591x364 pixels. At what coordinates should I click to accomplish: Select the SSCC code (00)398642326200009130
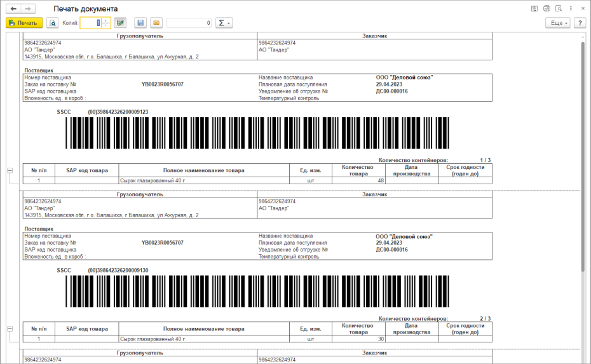pos(118,271)
